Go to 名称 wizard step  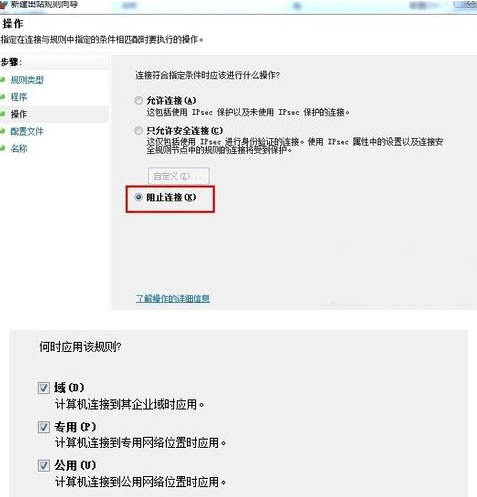(x=19, y=148)
